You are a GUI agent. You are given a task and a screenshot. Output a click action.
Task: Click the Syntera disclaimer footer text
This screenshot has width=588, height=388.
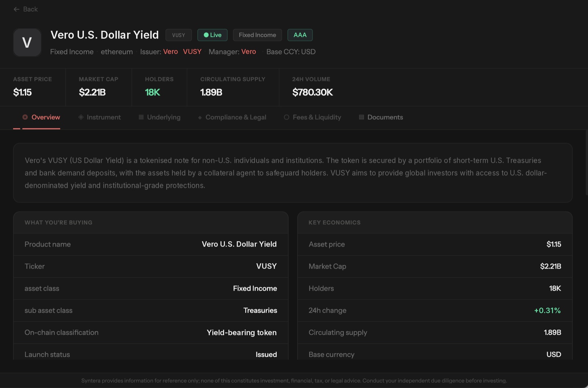point(294,381)
